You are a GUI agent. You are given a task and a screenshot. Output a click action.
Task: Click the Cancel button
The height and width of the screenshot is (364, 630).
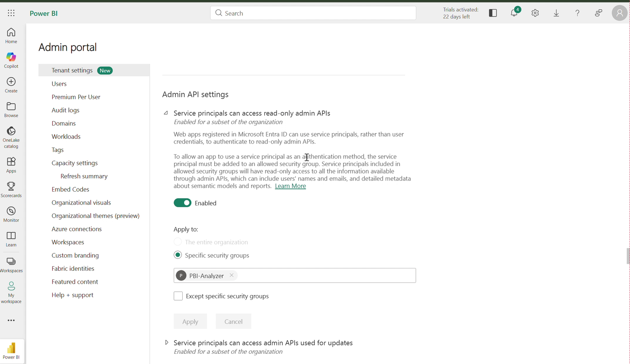(x=233, y=322)
